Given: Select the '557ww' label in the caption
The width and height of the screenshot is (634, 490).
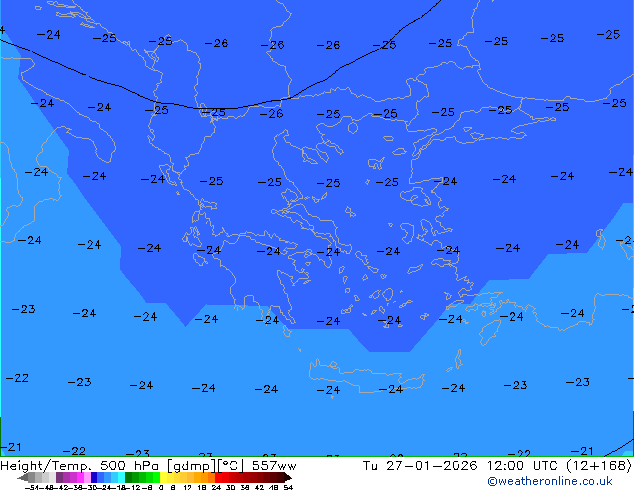Looking at the screenshot, I should coord(274,466).
